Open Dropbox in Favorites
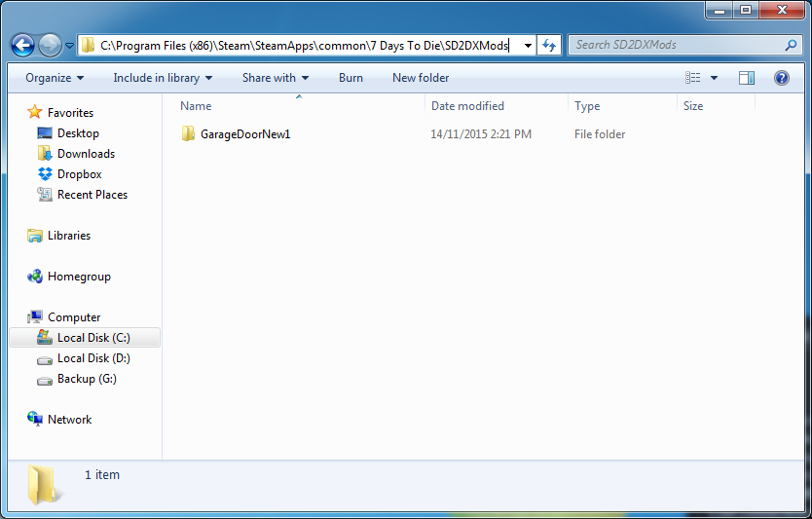 pos(79,174)
